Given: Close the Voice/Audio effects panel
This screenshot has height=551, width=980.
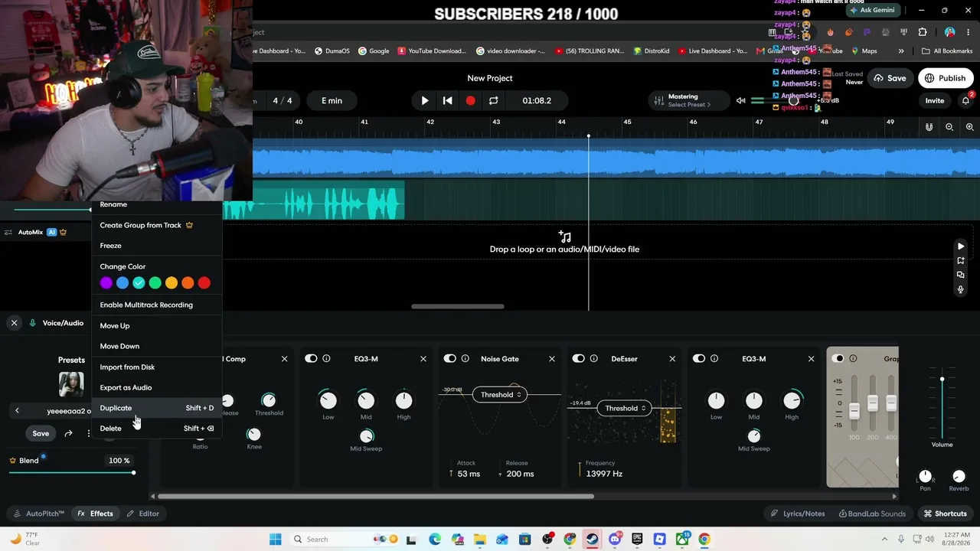Looking at the screenshot, I should [14, 323].
